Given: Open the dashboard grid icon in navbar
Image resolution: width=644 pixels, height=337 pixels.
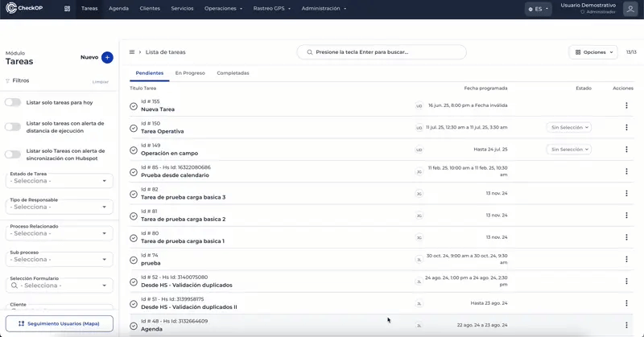Looking at the screenshot, I should point(67,9).
